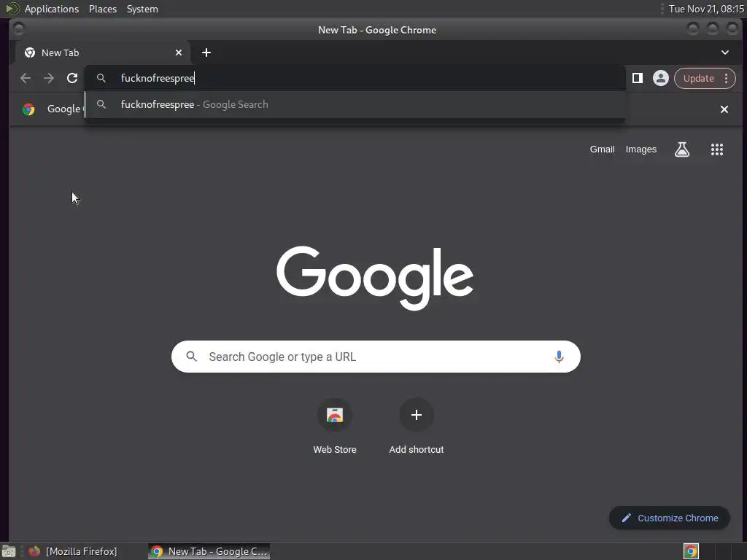Open the System menu

[x=142, y=9]
